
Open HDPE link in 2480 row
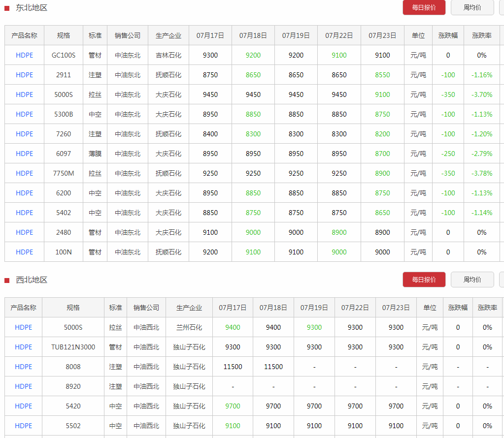click(25, 232)
